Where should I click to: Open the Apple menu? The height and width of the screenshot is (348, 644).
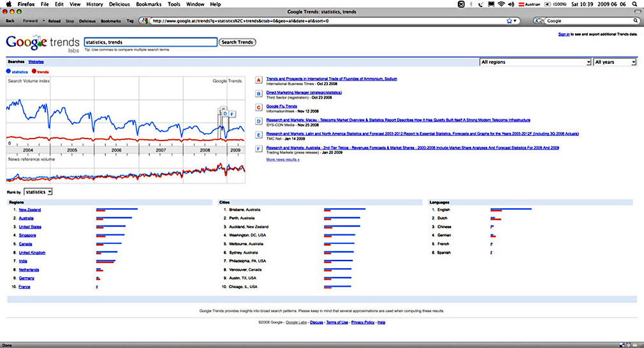[9, 4]
